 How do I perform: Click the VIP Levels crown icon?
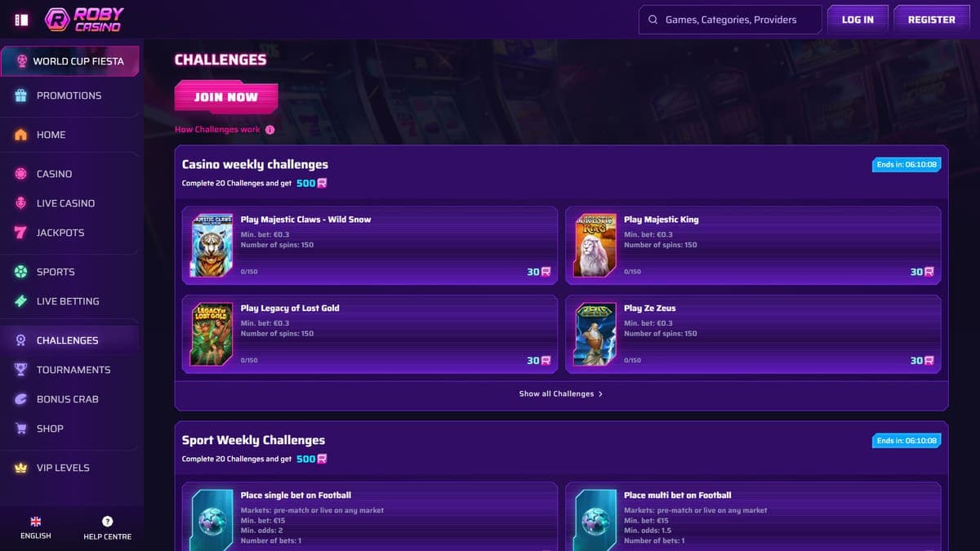point(21,468)
